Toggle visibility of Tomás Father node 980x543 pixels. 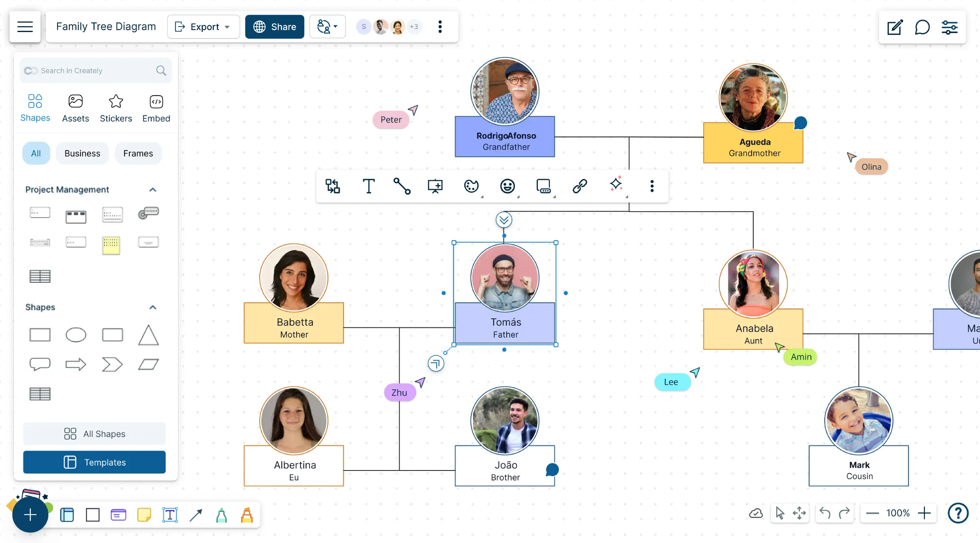[504, 220]
